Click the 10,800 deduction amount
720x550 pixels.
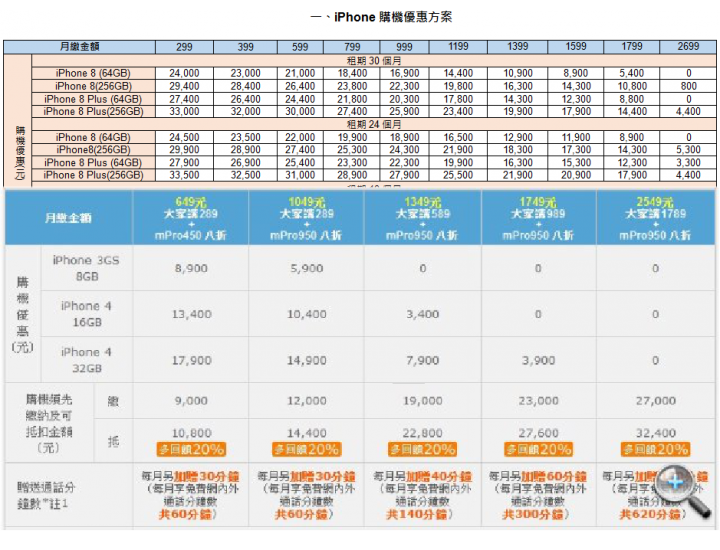pyautogui.click(x=191, y=433)
